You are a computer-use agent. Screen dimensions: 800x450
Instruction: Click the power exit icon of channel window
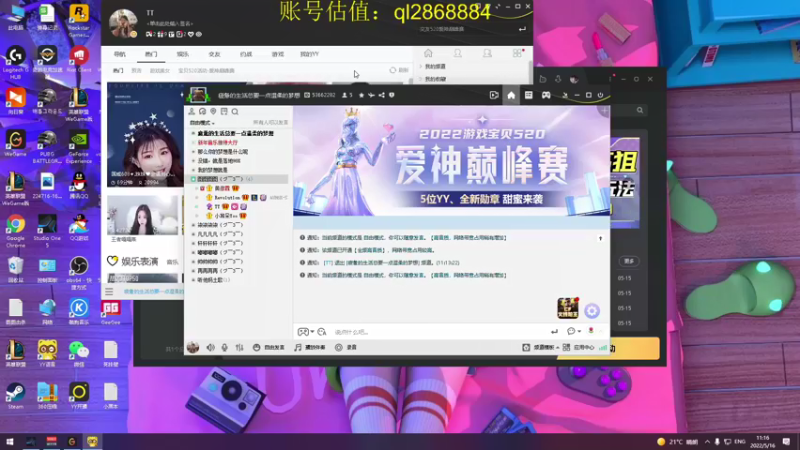point(601,95)
